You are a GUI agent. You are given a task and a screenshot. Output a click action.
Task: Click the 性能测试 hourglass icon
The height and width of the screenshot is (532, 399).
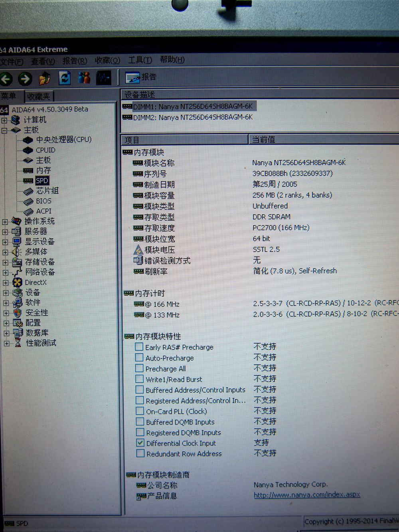[18, 343]
